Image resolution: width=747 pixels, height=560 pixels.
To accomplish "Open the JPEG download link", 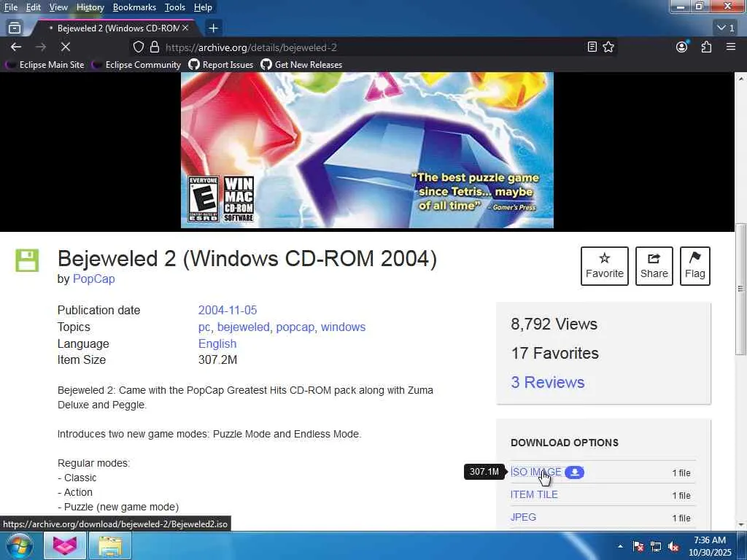I will [523, 517].
